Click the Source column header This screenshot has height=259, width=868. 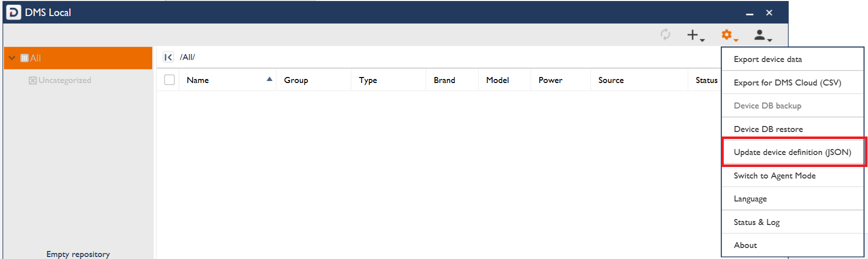pos(611,80)
